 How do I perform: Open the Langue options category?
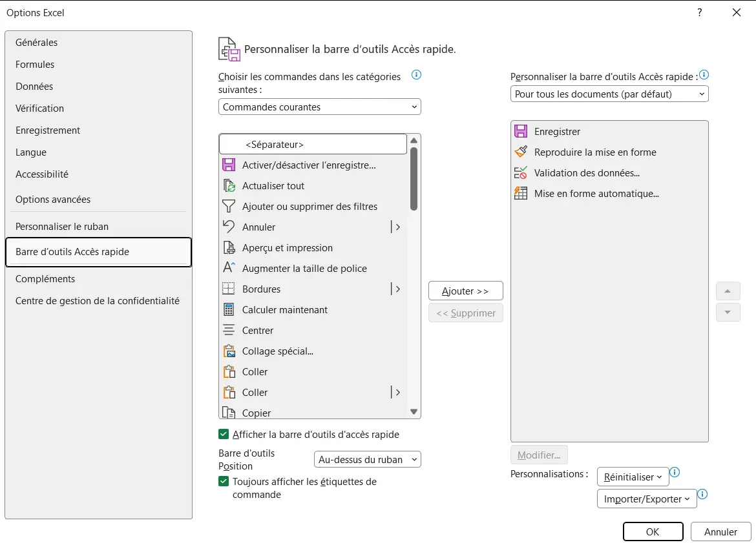point(98,152)
